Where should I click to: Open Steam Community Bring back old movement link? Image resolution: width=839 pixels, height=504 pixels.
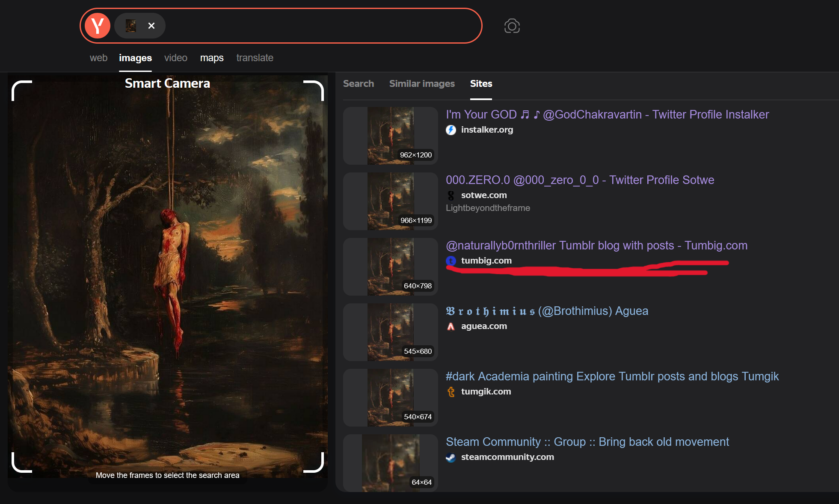coord(587,442)
